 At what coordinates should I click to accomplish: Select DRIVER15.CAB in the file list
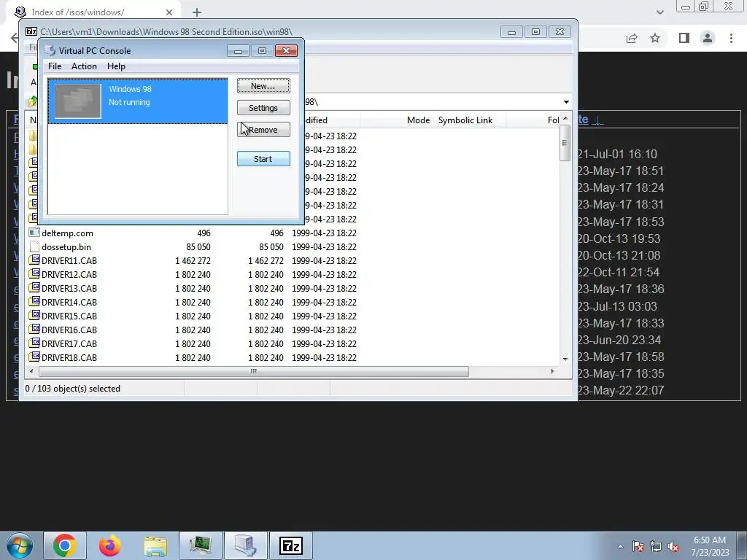(69, 316)
